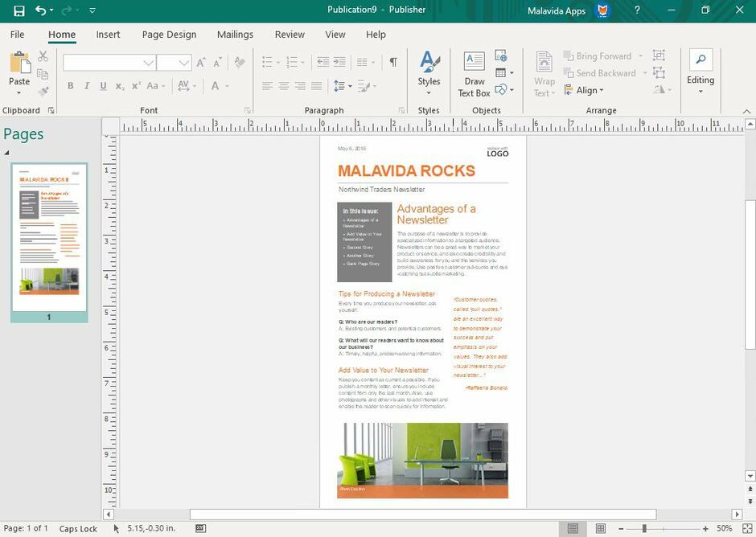This screenshot has height=537, width=756.
Task: Collapse the ribbon
Action: (x=746, y=111)
